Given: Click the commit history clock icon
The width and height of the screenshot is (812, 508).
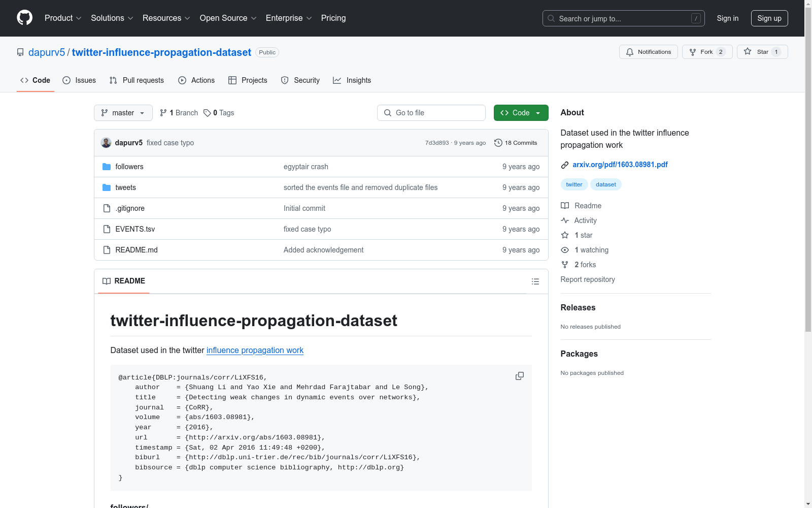Looking at the screenshot, I should (x=498, y=143).
